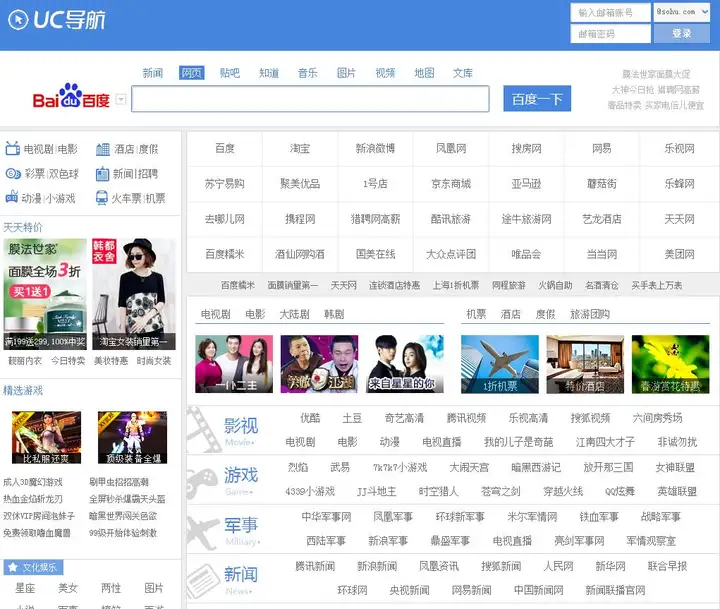Open the 穿越火线 game link
This screenshot has width=720, height=609.
pyautogui.click(x=562, y=491)
